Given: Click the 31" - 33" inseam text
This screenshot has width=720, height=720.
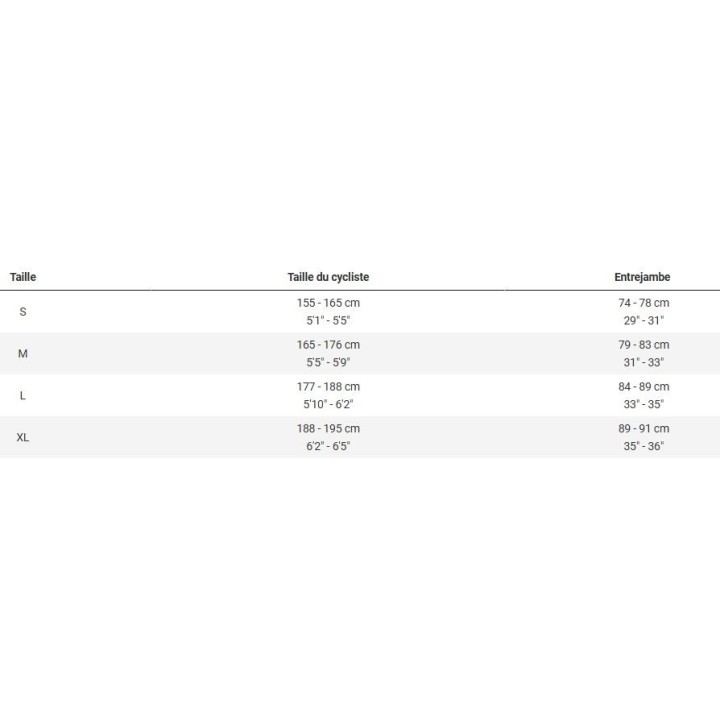Looking at the screenshot, I should 644,362.
